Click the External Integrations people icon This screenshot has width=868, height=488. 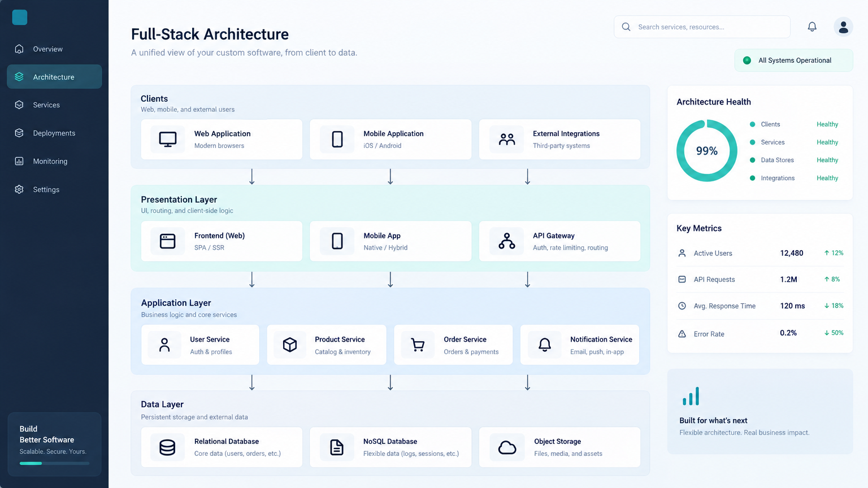507,140
